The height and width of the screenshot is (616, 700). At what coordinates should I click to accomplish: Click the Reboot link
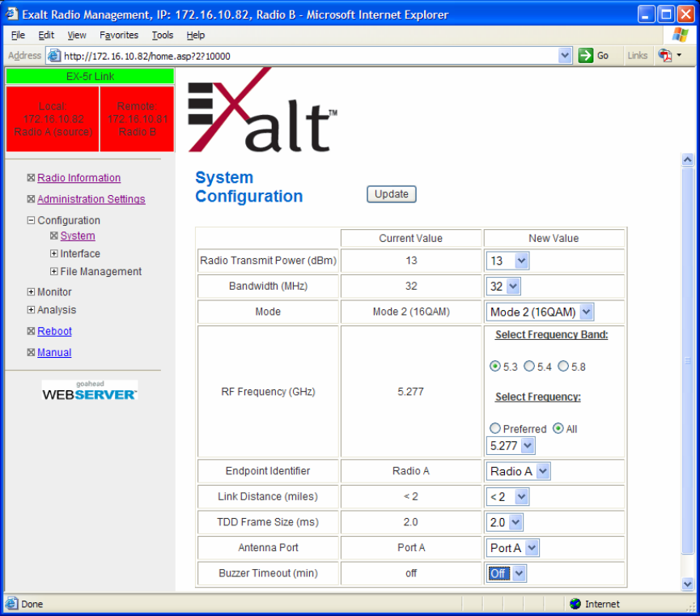pyautogui.click(x=54, y=331)
